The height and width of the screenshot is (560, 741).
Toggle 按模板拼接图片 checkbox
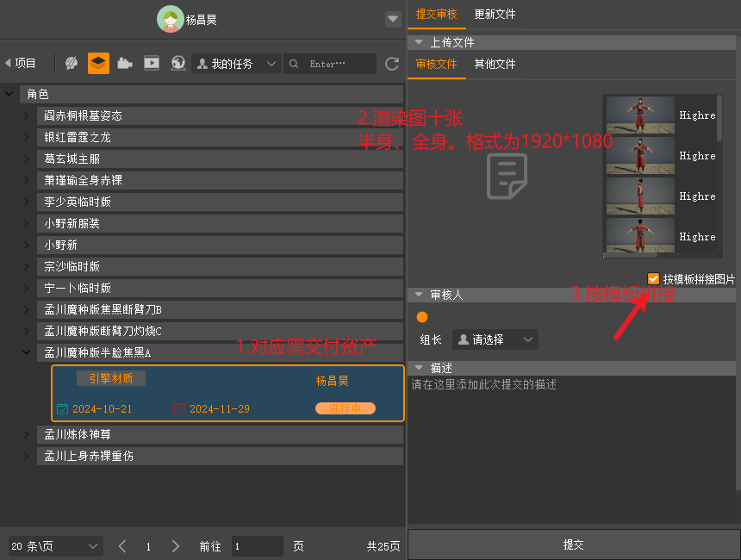point(653,279)
